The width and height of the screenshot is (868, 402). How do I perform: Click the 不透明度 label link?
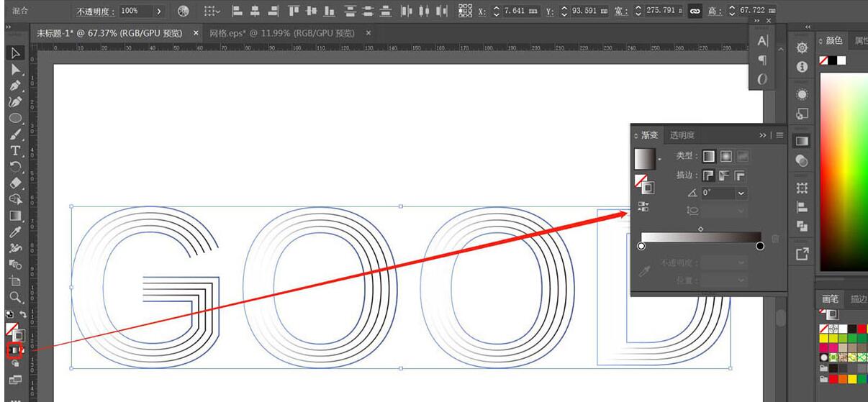click(96, 12)
